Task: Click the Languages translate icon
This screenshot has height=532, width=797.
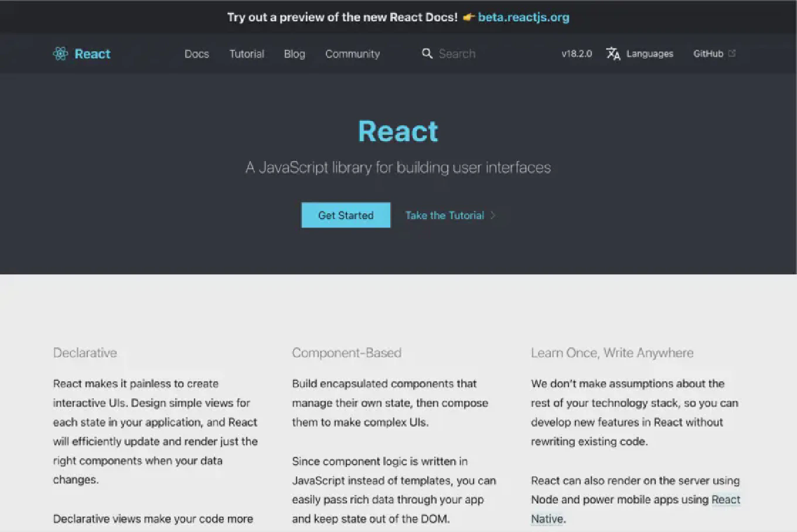Action: coord(613,54)
